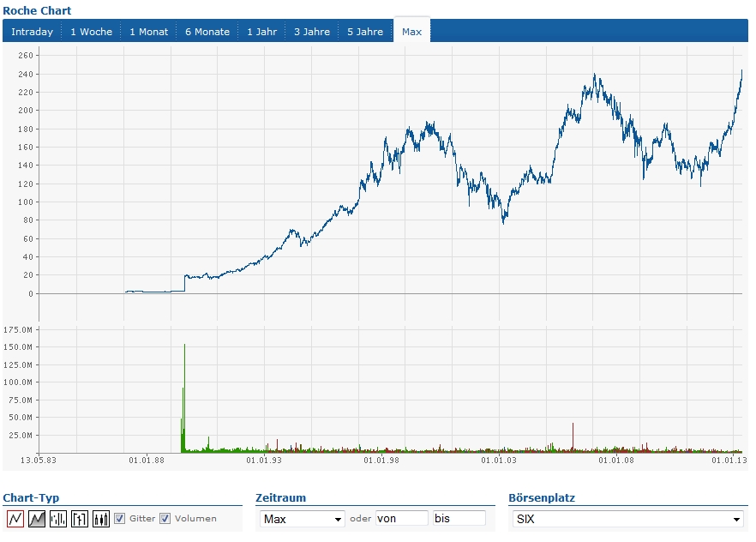The image size is (756, 542).
Task: Click the 01.01.08 date axis label
Action: 616,460
